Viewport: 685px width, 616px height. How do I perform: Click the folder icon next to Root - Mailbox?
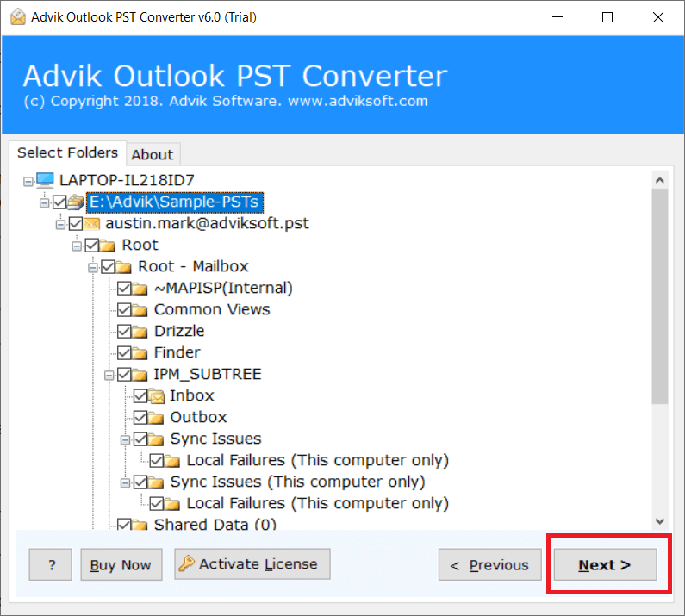click(x=123, y=266)
